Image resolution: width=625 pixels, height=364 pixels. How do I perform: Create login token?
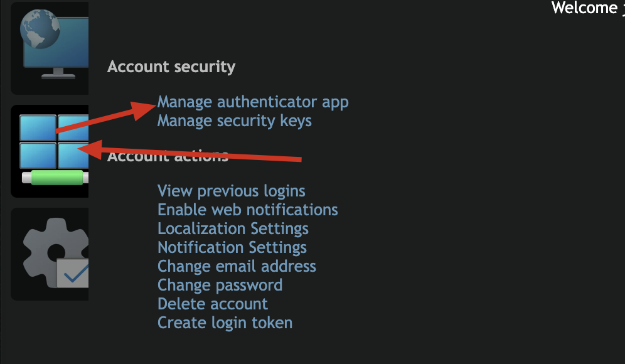point(225,323)
